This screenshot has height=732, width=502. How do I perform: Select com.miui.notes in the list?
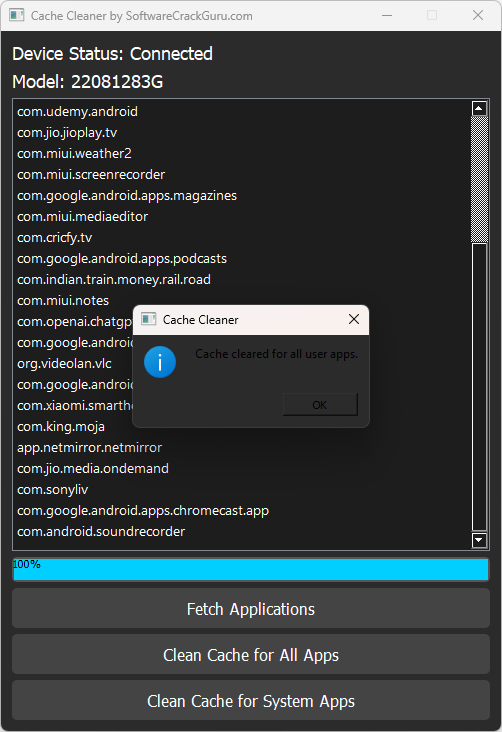[63, 301]
